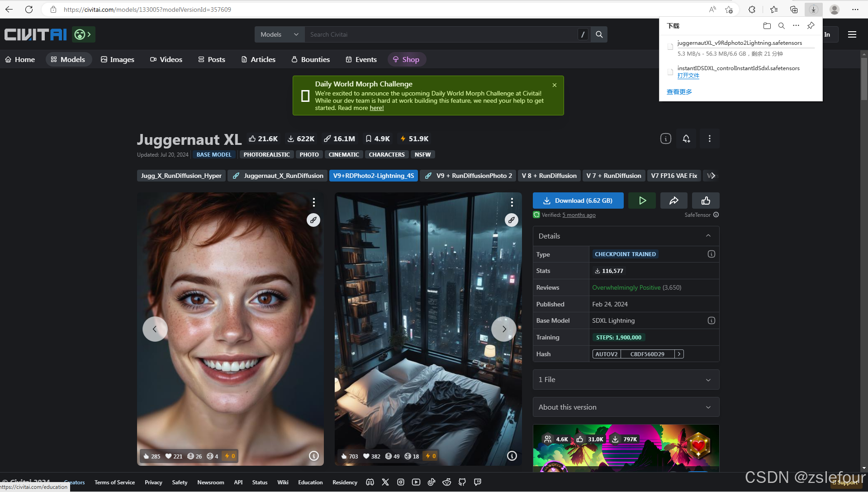Show more version tabs with right chevron
868x492 pixels.
[713, 176]
